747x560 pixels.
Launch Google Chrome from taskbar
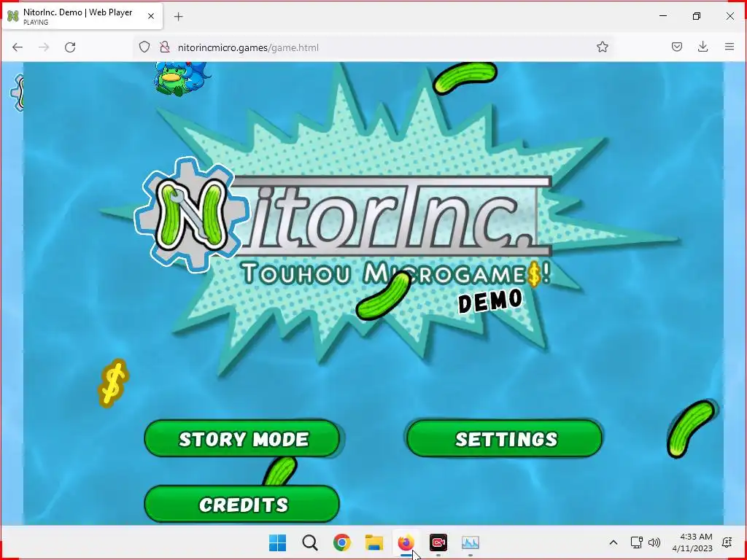click(341, 542)
